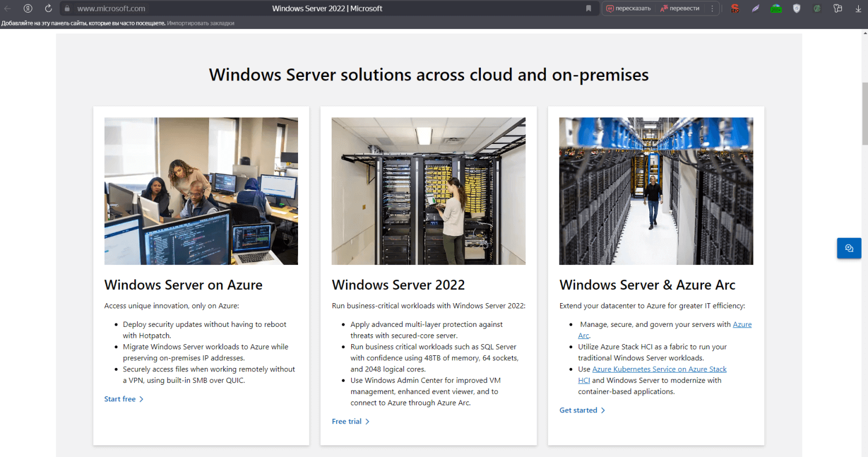The image size is (868, 457).
Task: Click the перевести translate button
Action: click(x=680, y=9)
